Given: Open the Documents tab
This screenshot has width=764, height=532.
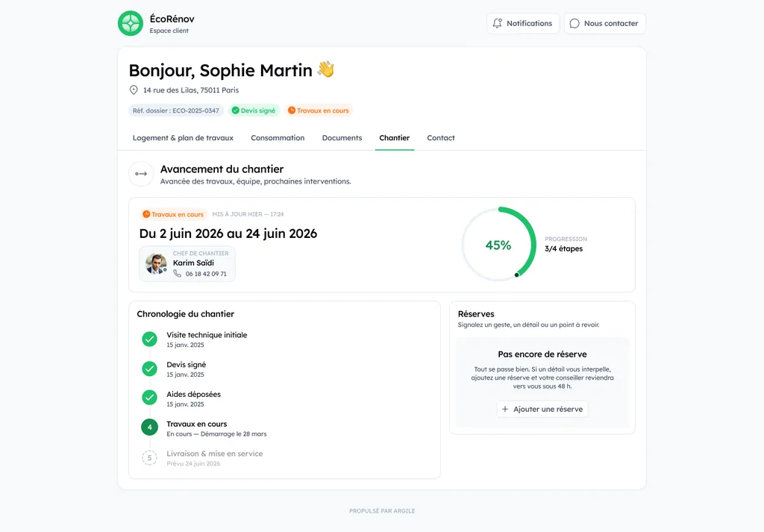Looking at the screenshot, I should [342, 138].
